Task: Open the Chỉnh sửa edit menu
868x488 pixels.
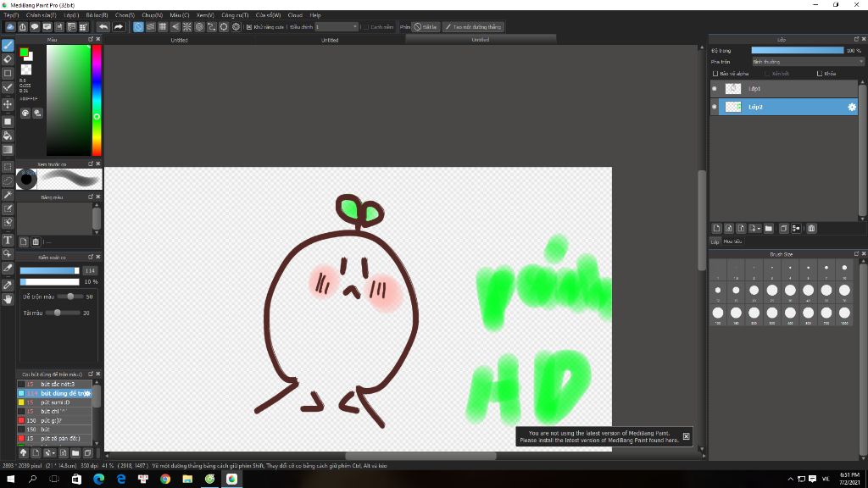Action: coord(41,15)
